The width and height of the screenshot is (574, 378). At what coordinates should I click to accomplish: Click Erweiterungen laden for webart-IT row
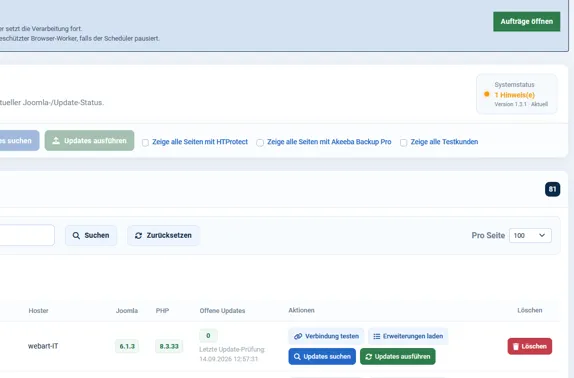tap(408, 336)
